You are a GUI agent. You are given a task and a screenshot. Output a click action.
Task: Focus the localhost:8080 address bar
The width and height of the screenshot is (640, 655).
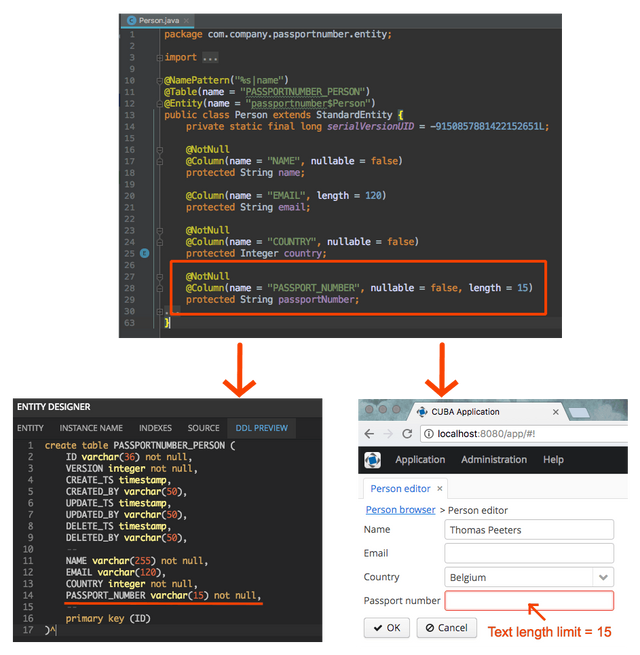click(523, 434)
